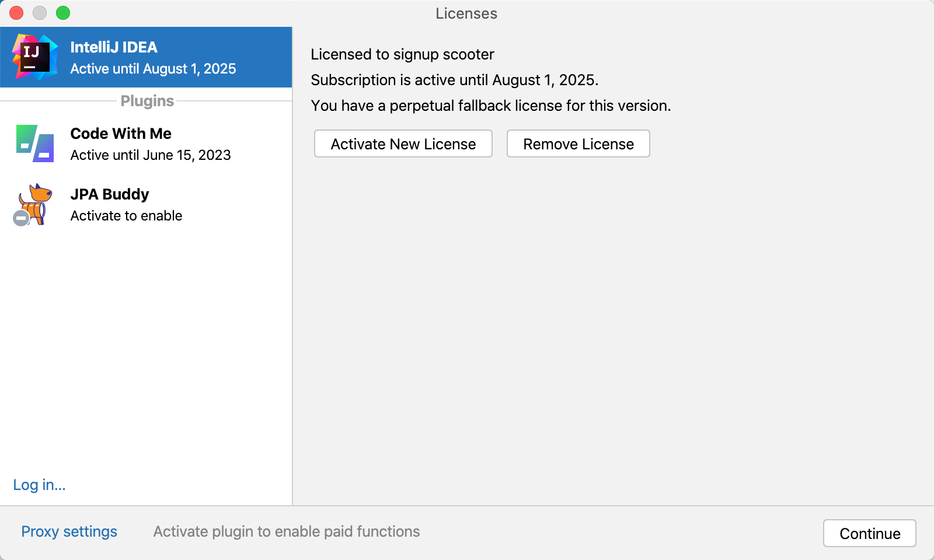This screenshot has width=934, height=560.
Task: Click the Code With Me plugin icon
Action: 35,143
